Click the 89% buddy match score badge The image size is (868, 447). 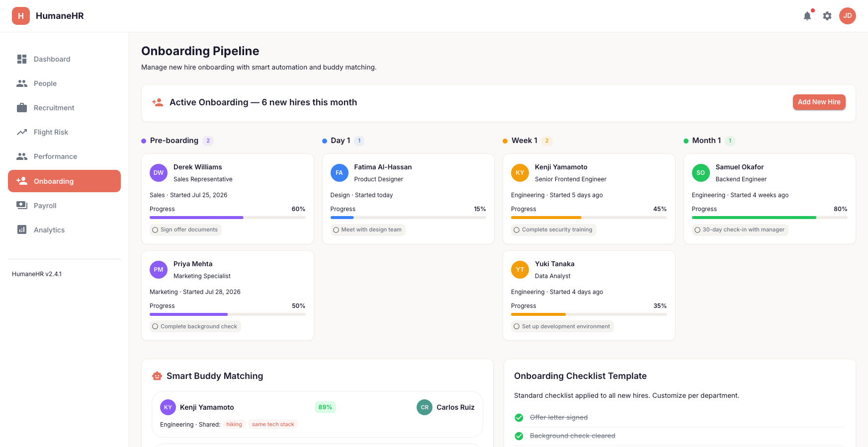[325, 407]
